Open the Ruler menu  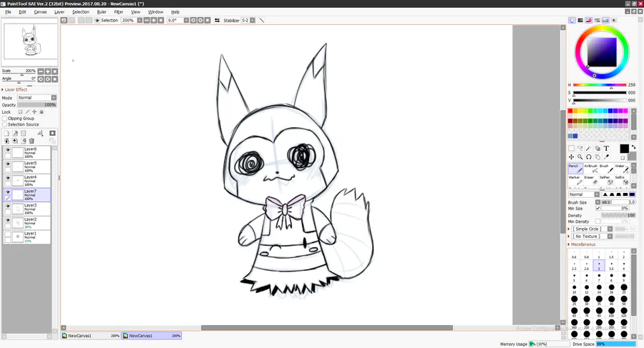[x=102, y=12]
